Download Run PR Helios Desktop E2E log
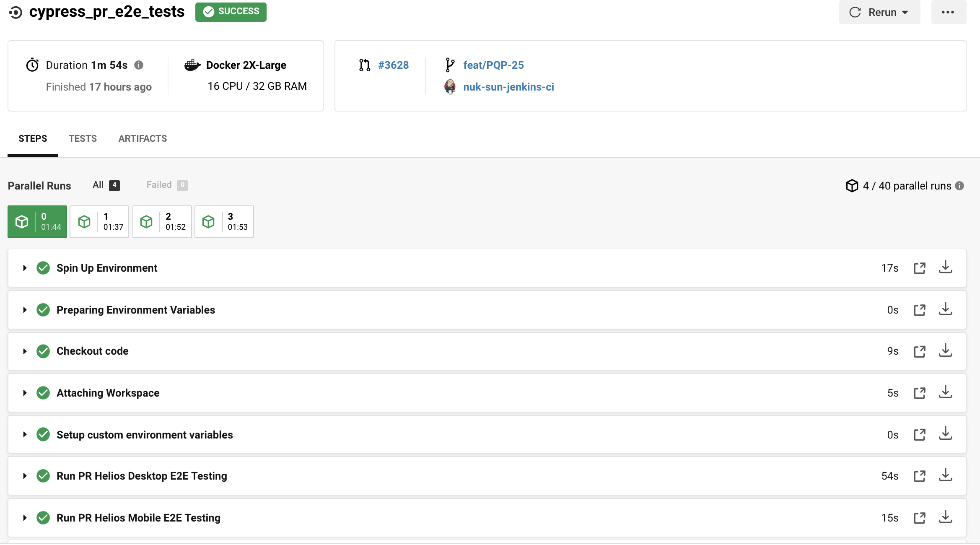This screenshot has height=545, width=980. (945, 475)
